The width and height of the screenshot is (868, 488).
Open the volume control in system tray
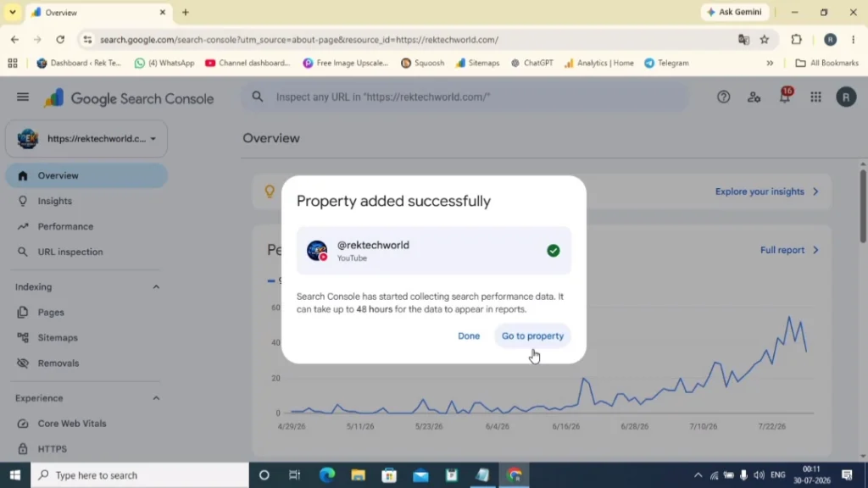(x=759, y=474)
